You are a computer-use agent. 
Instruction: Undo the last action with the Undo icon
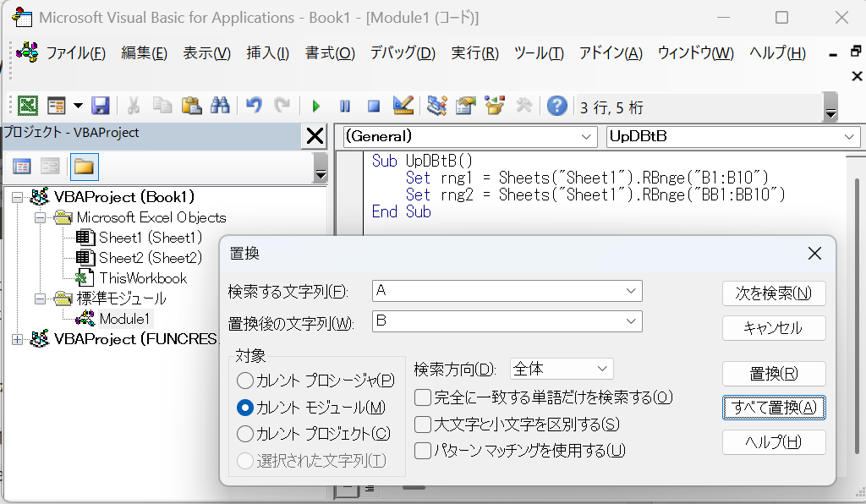pos(254,105)
